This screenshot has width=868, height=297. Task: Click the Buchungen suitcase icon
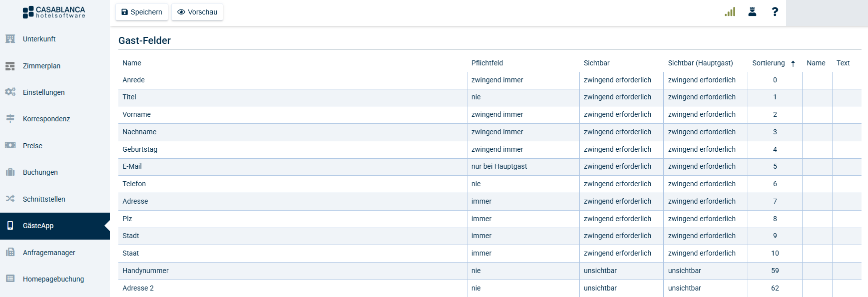coord(10,172)
